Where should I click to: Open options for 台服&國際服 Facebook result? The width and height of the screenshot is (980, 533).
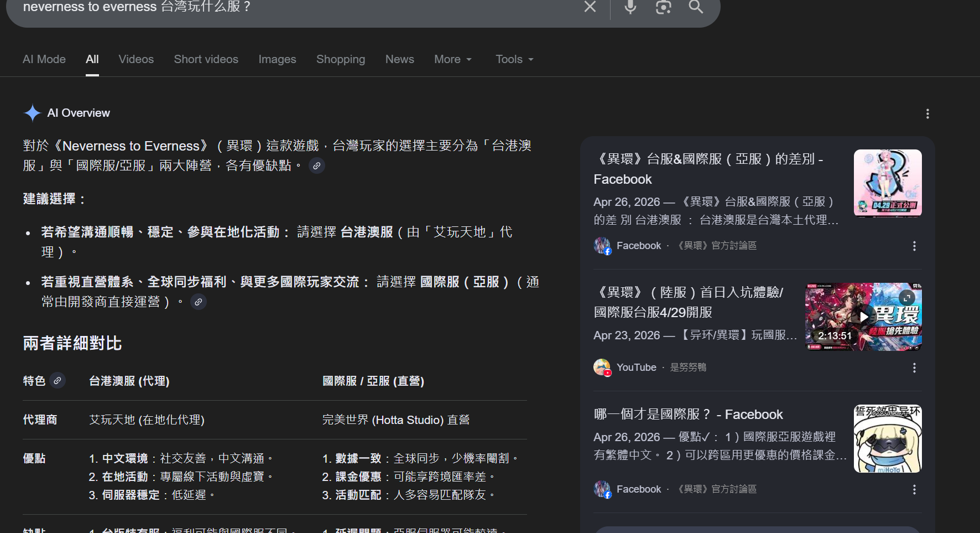point(914,246)
